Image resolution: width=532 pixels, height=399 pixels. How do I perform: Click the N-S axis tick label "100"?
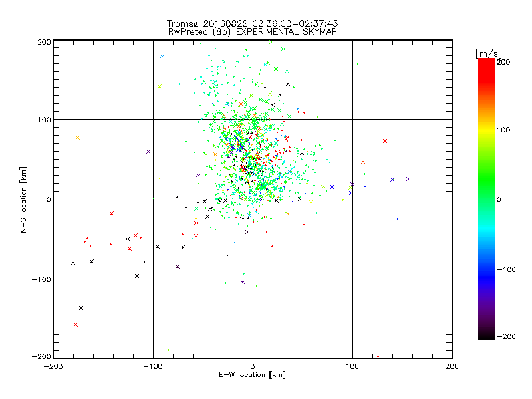(44, 120)
